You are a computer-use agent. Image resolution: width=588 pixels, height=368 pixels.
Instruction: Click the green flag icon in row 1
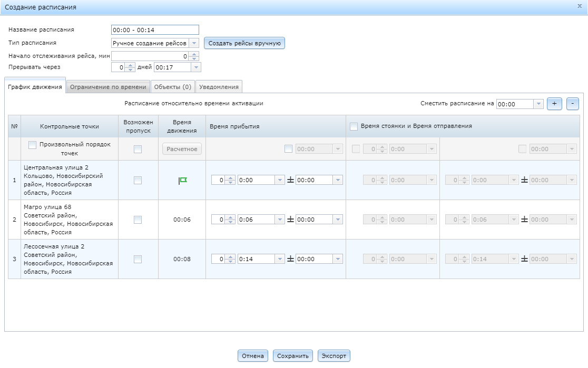tap(181, 180)
